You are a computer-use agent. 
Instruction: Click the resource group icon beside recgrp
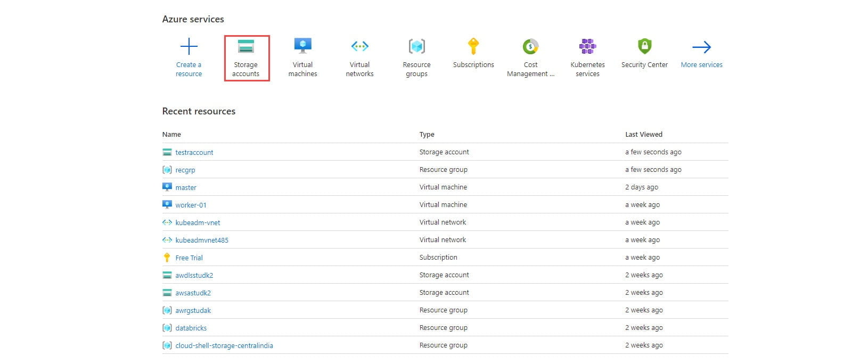tap(167, 170)
